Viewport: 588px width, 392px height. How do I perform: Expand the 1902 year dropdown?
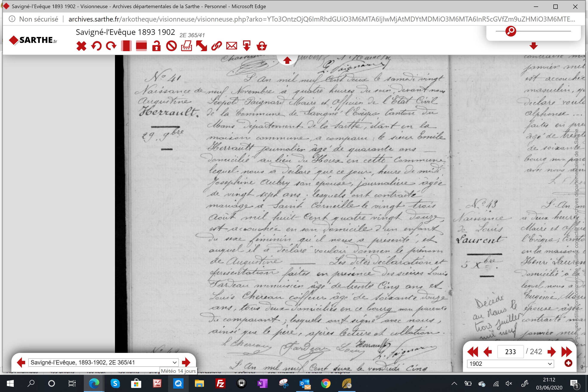(510, 363)
